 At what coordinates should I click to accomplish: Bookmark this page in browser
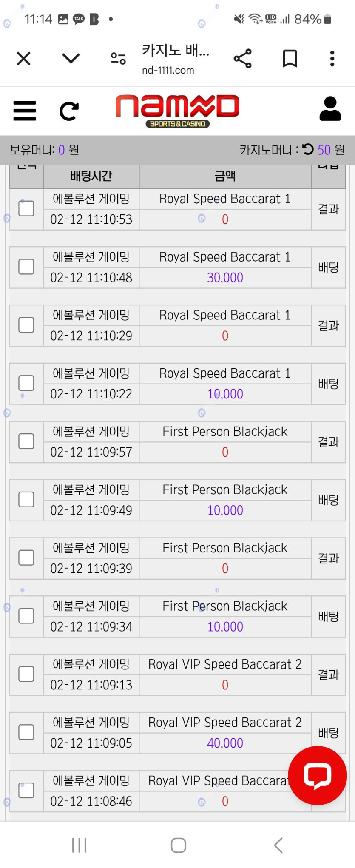(x=290, y=59)
